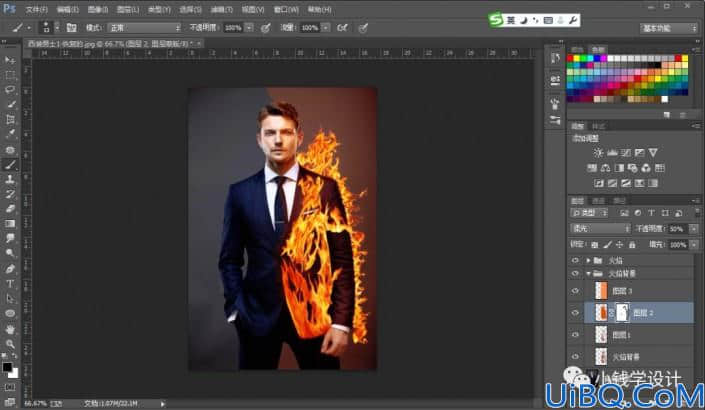705x410 pixels.
Task: Toggle lock position
Action: pyautogui.click(x=620, y=245)
